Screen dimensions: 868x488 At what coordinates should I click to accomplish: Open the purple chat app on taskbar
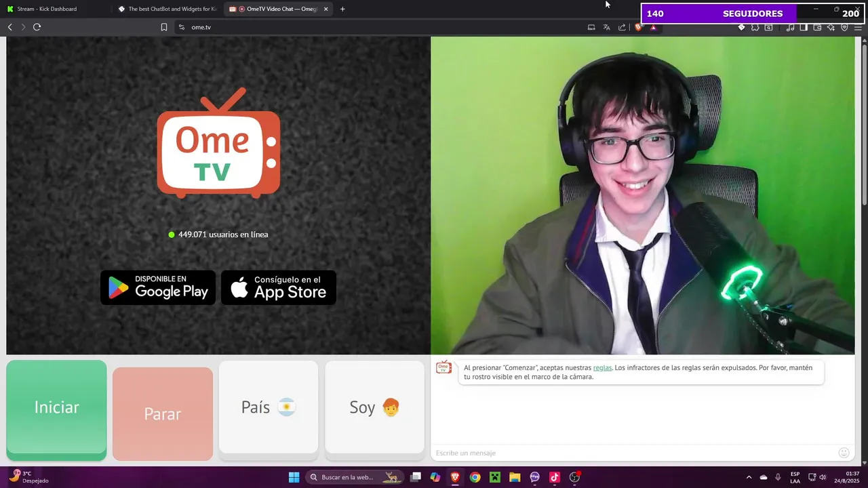(534, 477)
